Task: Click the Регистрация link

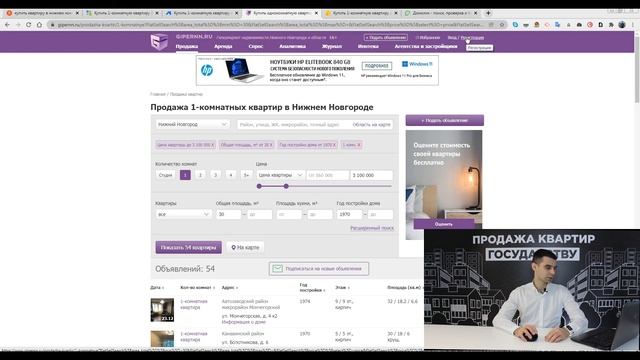Action: coord(473,38)
